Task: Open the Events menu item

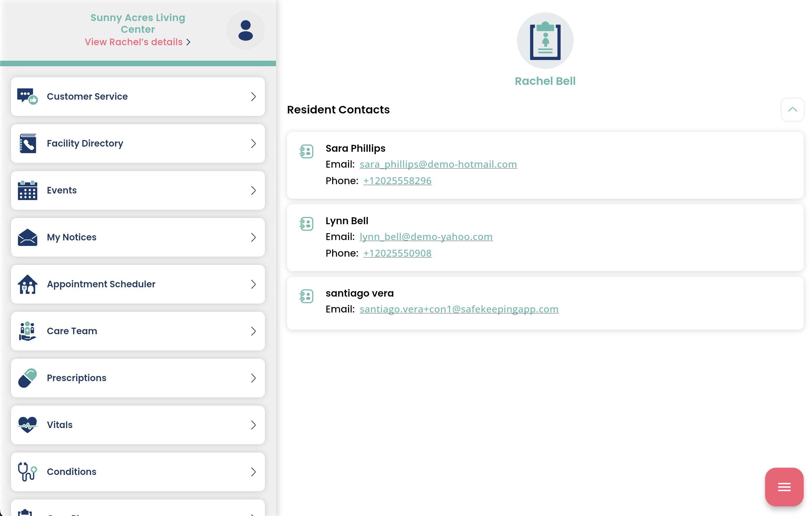Action: [138, 190]
